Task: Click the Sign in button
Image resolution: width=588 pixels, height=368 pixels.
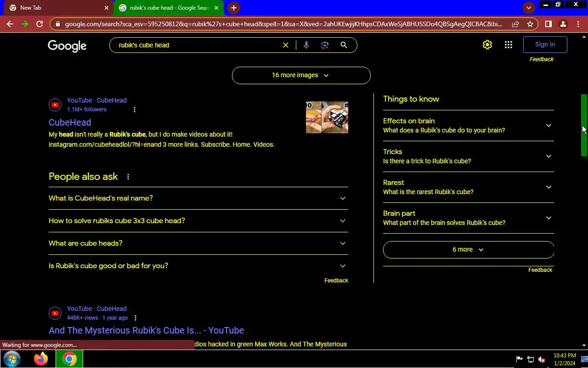Action: pyautogui.click(x=545, y=45)
